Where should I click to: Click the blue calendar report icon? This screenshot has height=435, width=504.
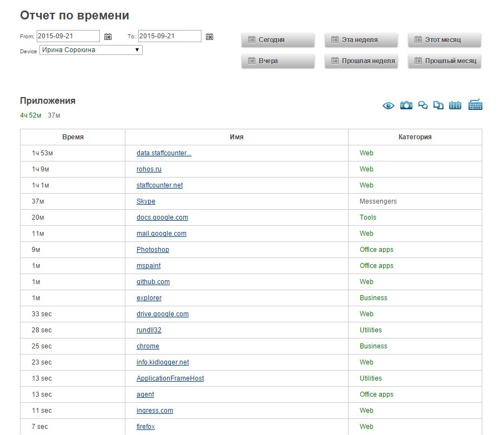click(455, 105)
